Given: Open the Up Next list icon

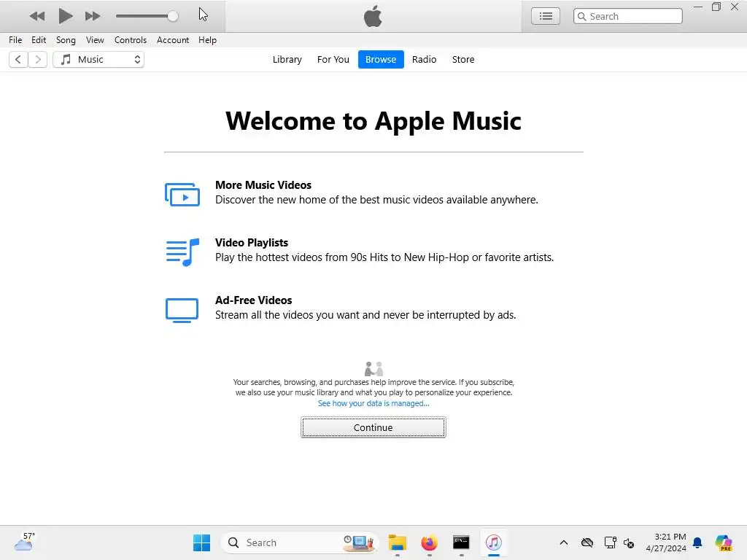Looking at the screenshot, I should click(x=546, y=16).
